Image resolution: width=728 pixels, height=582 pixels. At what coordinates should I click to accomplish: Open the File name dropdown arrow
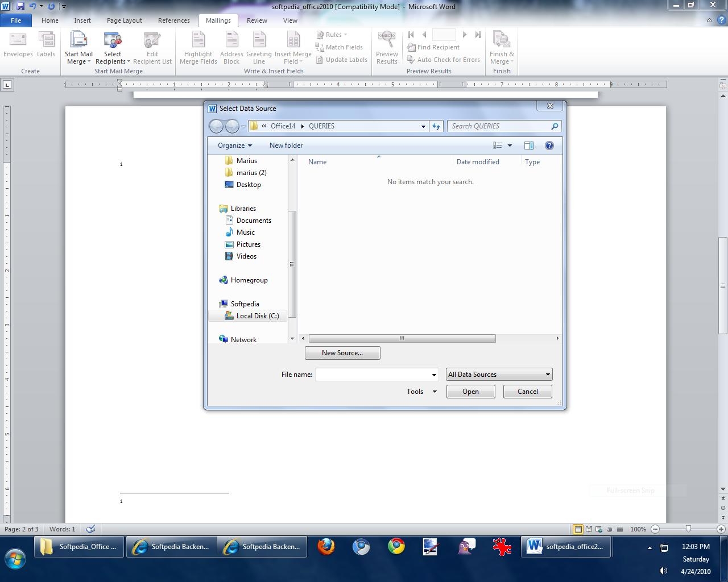434,375
